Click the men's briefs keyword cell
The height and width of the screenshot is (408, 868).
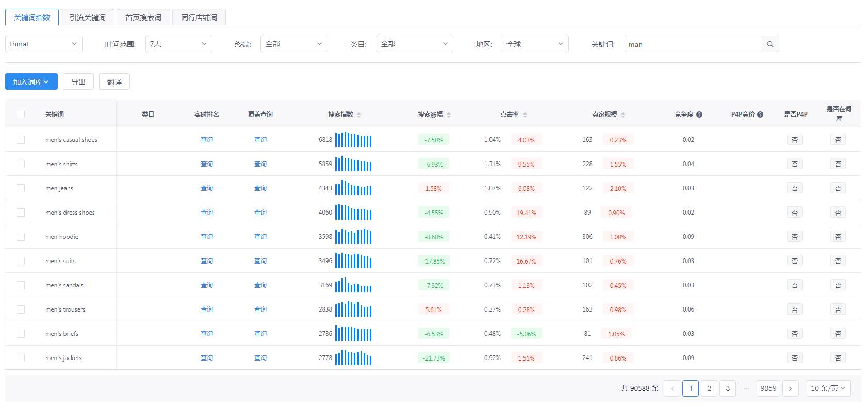click(62, 334)
